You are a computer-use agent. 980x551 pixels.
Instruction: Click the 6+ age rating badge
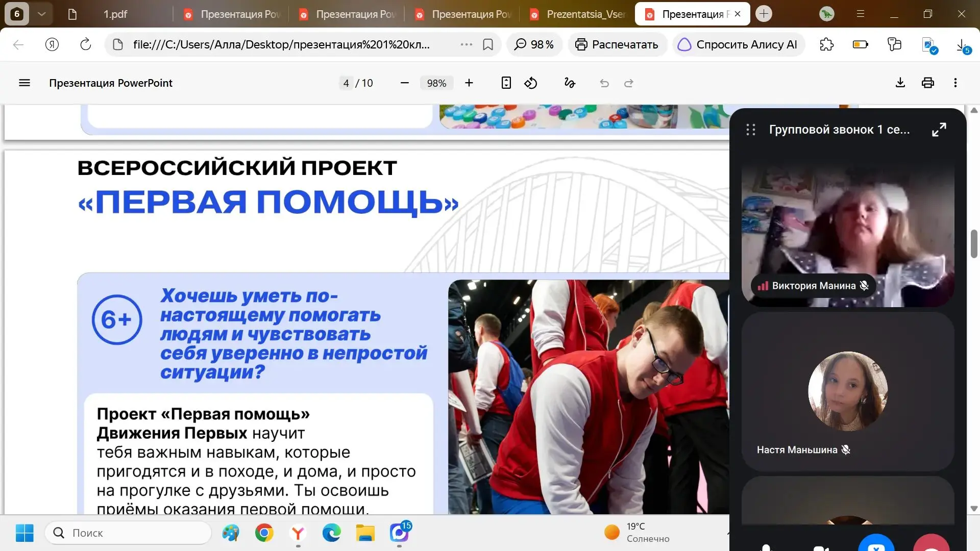tap(117, 320)
